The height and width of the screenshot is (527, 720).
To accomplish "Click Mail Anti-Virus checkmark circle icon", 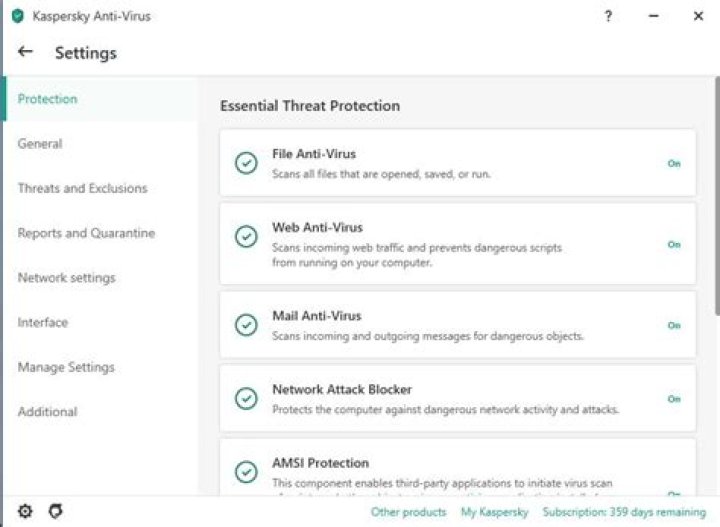I will [245, 325].
